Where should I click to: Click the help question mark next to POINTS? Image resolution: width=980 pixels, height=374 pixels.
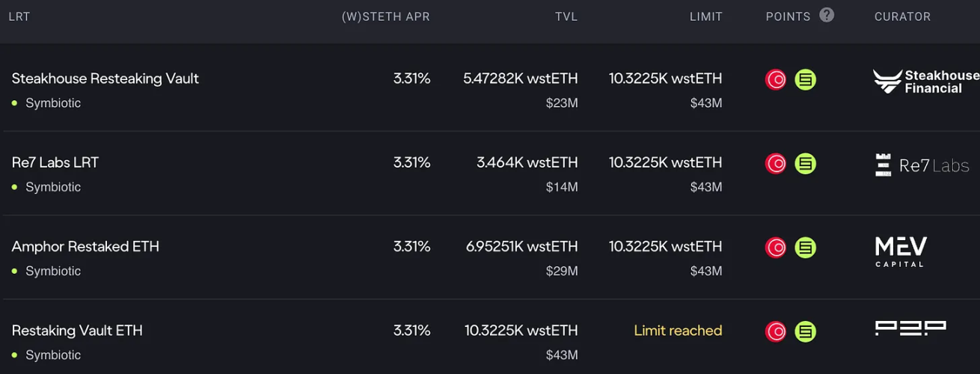click(x=827, y=15)
